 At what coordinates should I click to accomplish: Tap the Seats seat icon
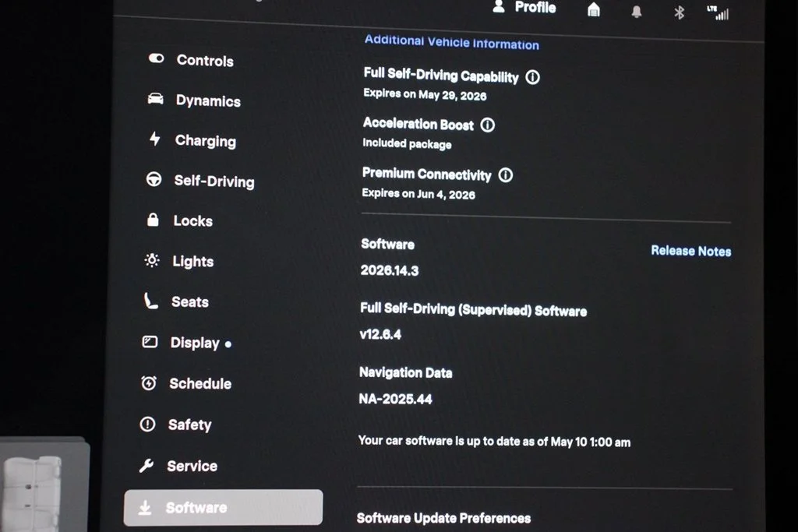tap(150, 301)
